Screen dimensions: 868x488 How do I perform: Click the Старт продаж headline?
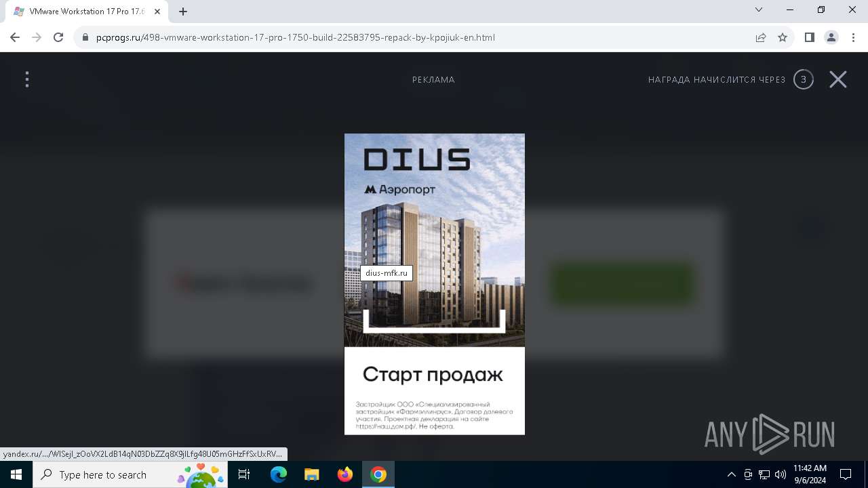[x=433, y=374]
